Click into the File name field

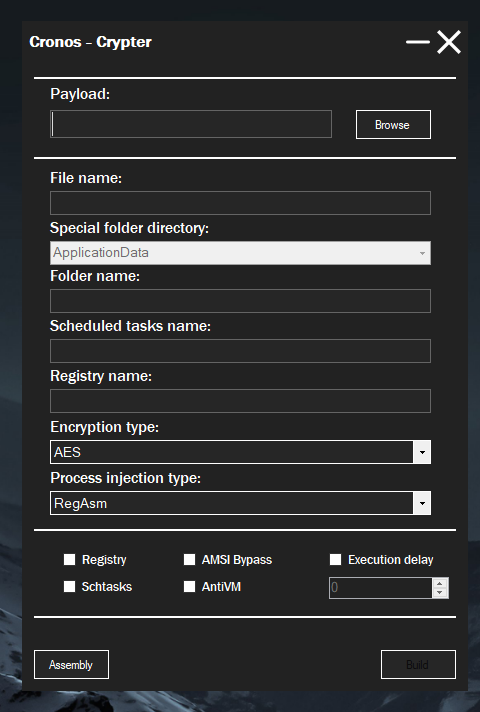[240, 203]
